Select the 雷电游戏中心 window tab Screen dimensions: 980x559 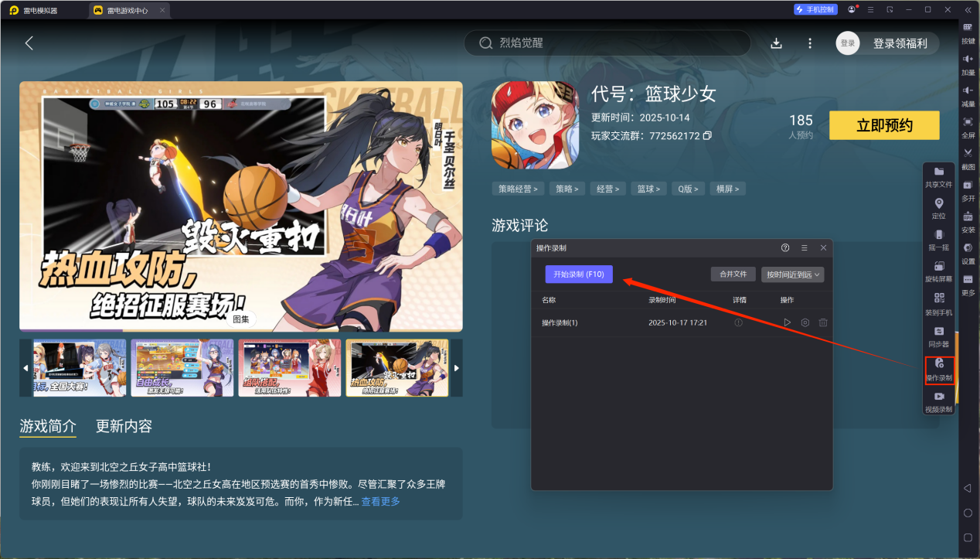click(x=128, y=10)
